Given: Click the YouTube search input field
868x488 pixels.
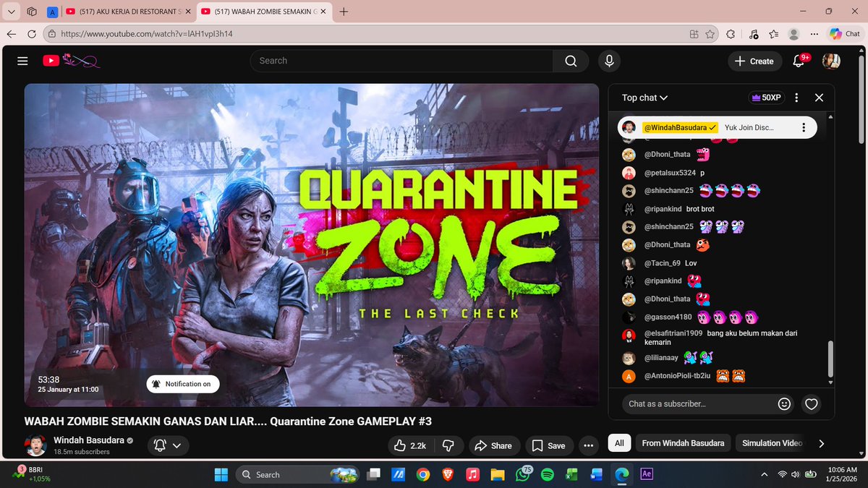Looking at the screenshot, I should [401, 61].
